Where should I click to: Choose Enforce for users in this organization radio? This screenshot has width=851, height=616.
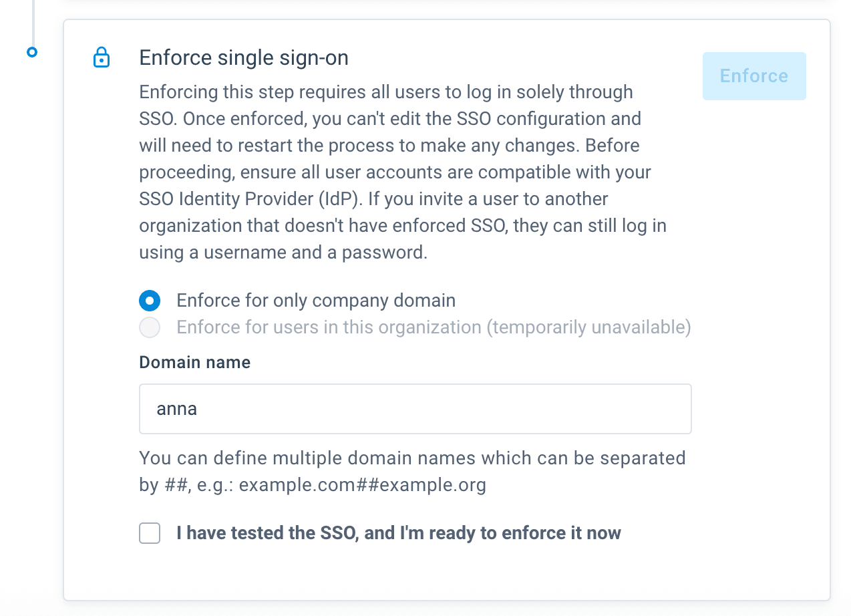point(150,327)
